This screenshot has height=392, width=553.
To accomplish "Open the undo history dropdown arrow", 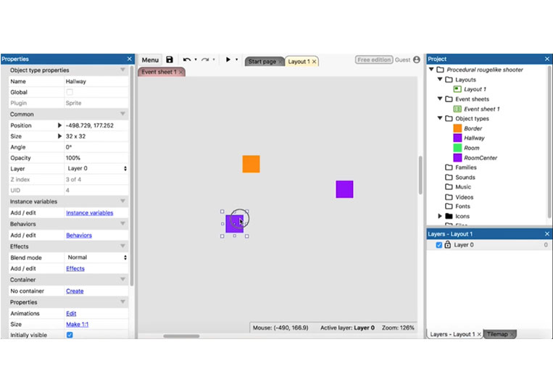I will 196,59.
